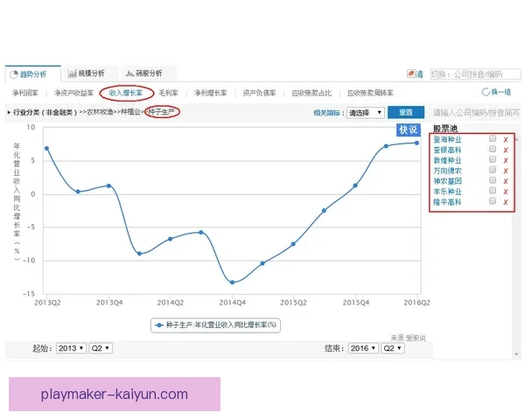Click 种子生产 in the breadcrumb
Viewport: 525px width, 420px height.
point(161,112)
